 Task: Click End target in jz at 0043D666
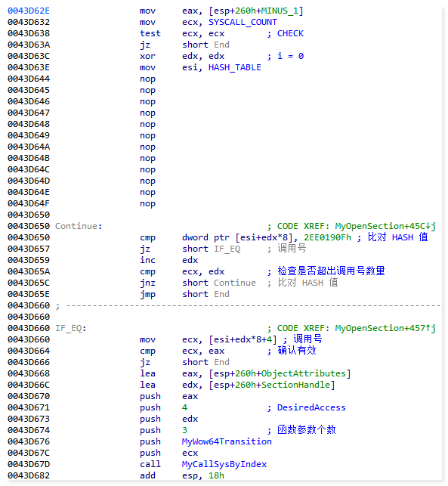point(221,362)
